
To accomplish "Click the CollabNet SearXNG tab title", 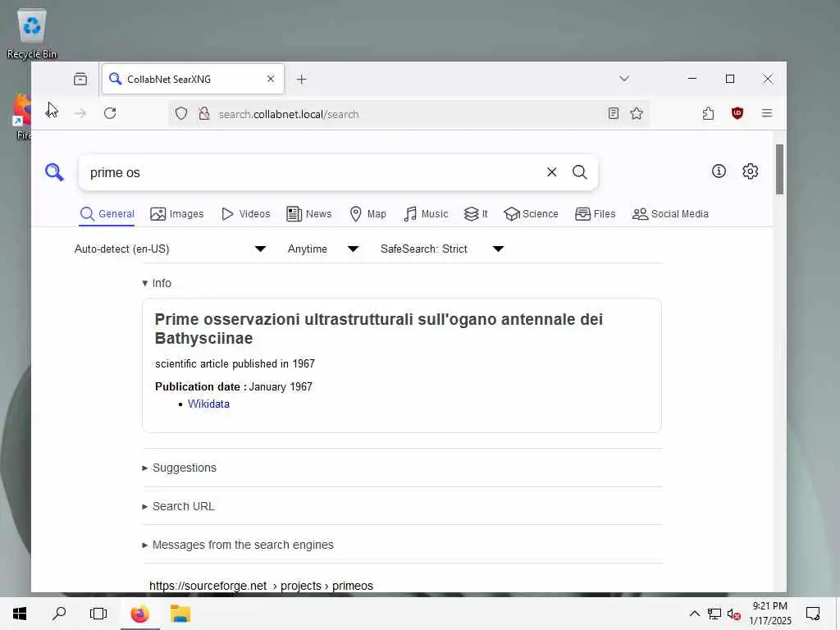I will 169,80.
